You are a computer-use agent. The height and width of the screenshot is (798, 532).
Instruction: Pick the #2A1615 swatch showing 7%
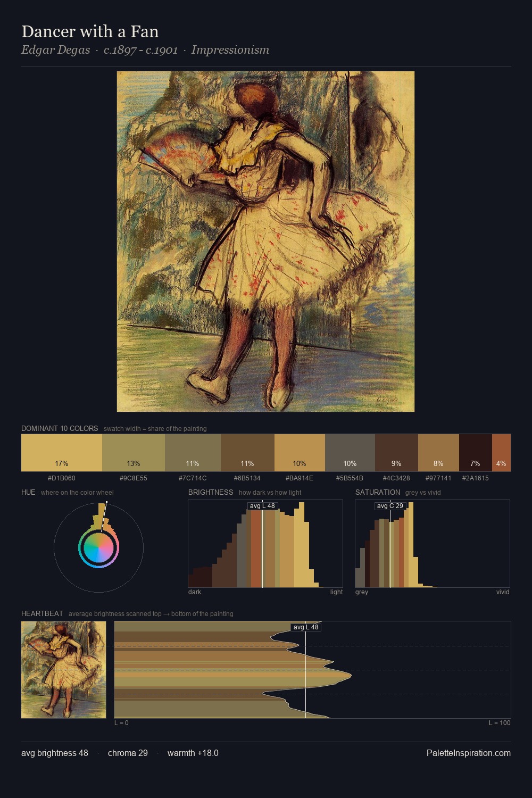pos(476,453)
